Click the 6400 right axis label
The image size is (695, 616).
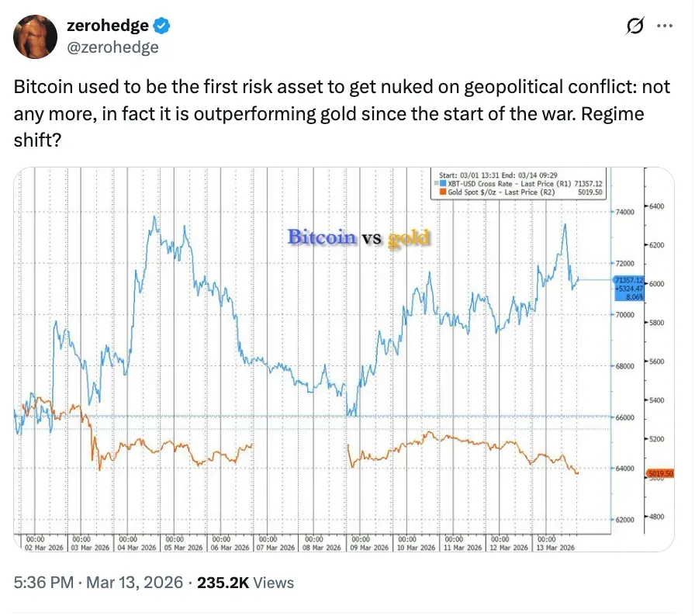click(x=656, y=206)
